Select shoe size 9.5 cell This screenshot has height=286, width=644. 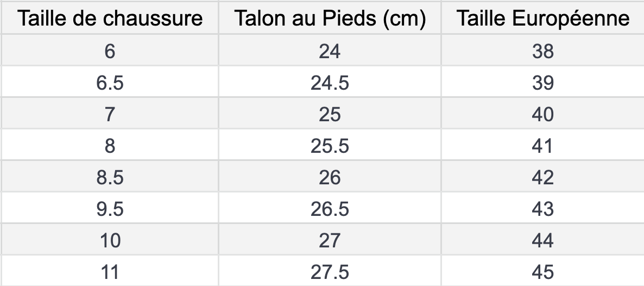pos(110,208)
